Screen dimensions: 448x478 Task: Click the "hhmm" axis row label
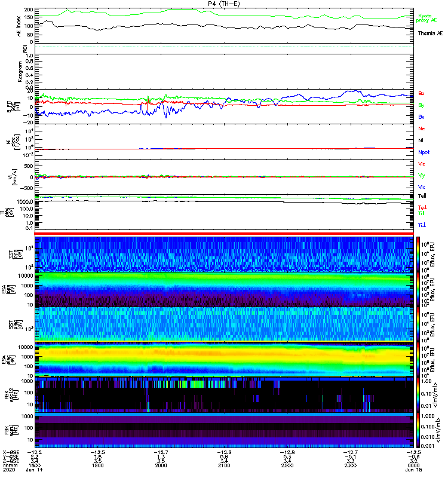coord(10,465)
